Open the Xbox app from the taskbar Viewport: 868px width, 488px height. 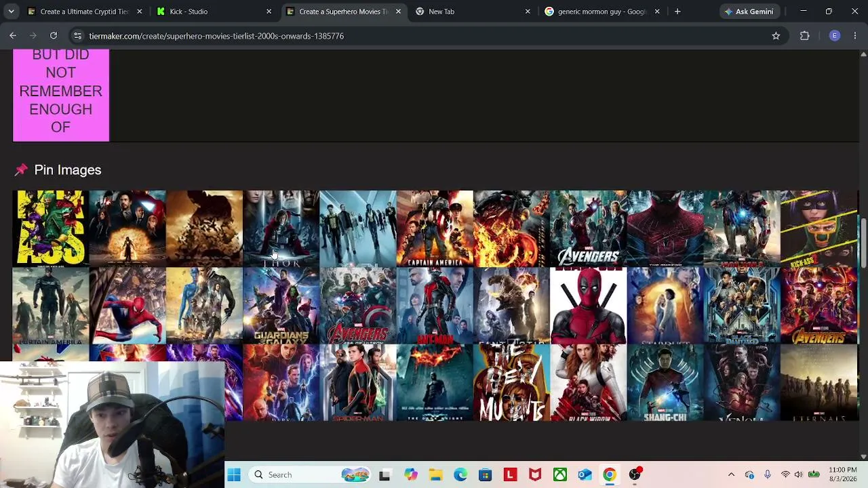560,475
